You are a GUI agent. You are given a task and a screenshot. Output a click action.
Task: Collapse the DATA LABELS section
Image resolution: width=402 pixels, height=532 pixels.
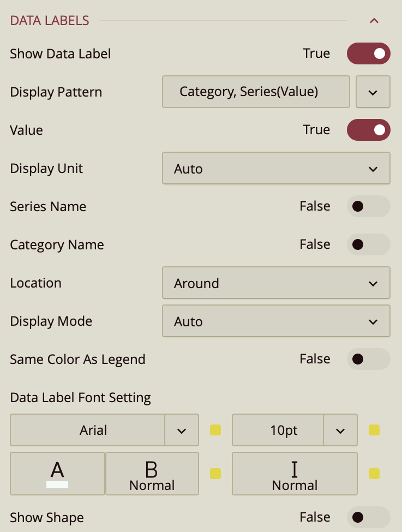[x=374, y=20]
